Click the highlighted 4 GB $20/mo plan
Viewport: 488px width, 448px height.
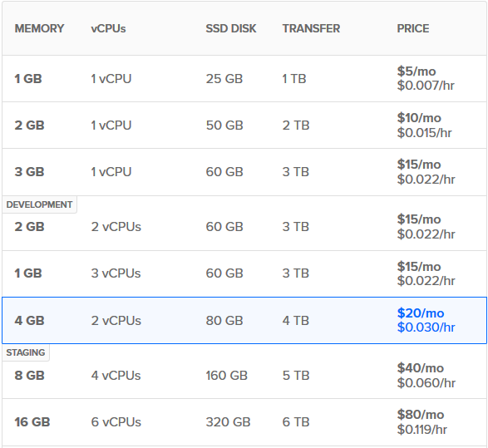click(x=244, y=321)
